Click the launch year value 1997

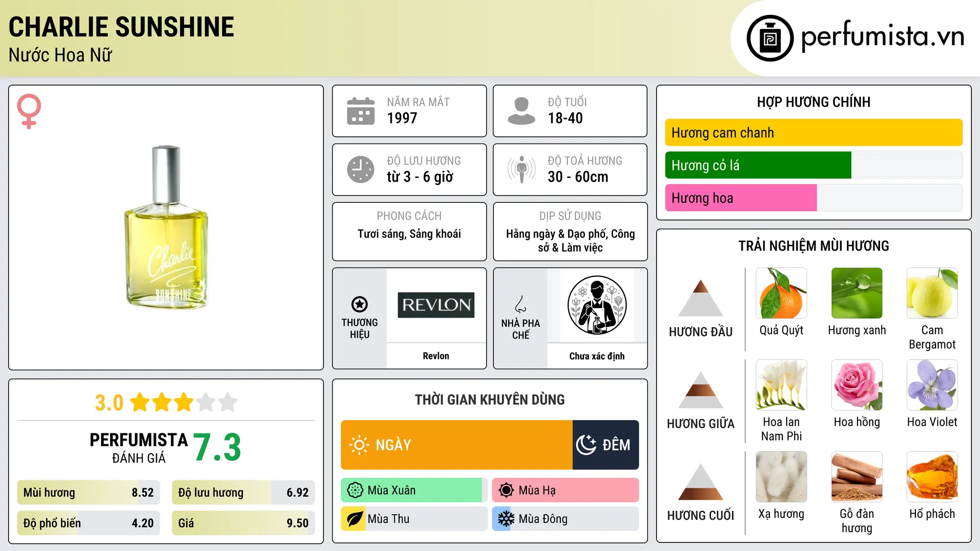pyautogui.click(x=402, y=118)
